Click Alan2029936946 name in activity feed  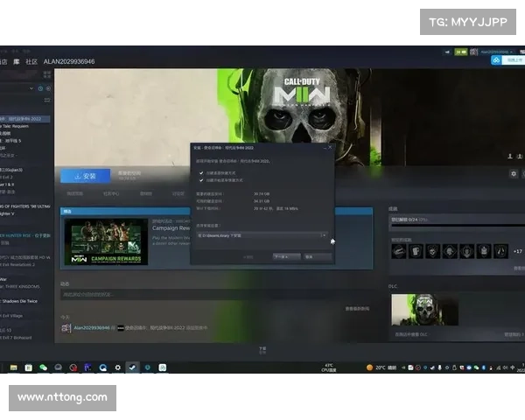92,327
